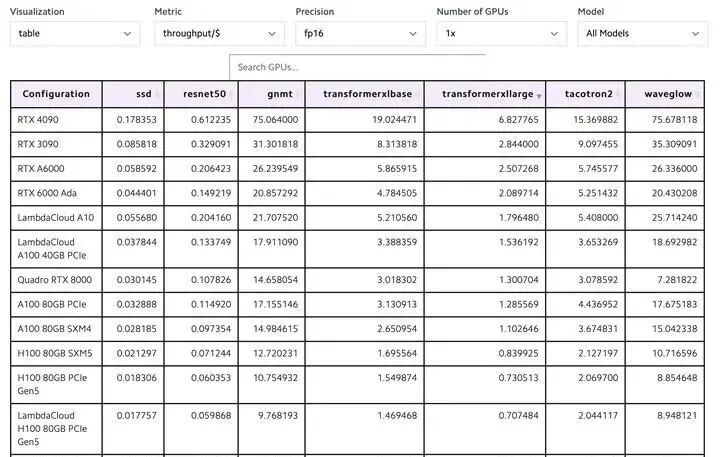Viewport: 720px width, 457px height.
Task: Open the Model dropdown showing All Models
Action: coord(642,34)
